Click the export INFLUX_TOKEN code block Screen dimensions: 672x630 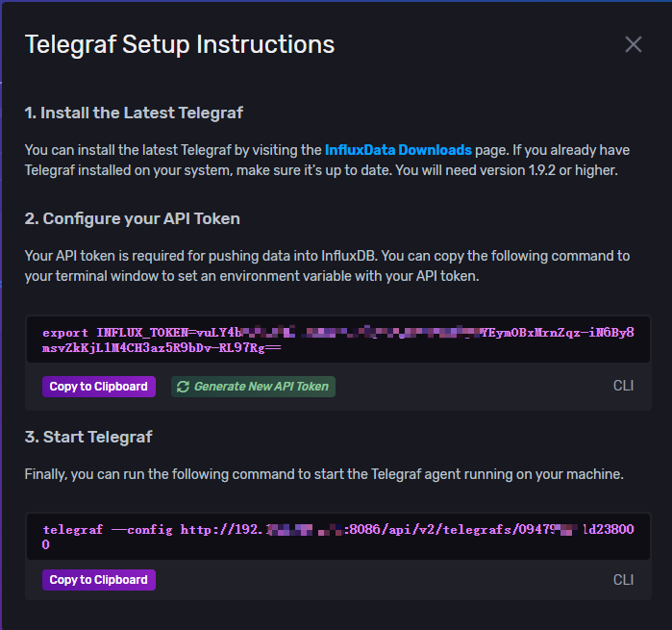(338, 340)
